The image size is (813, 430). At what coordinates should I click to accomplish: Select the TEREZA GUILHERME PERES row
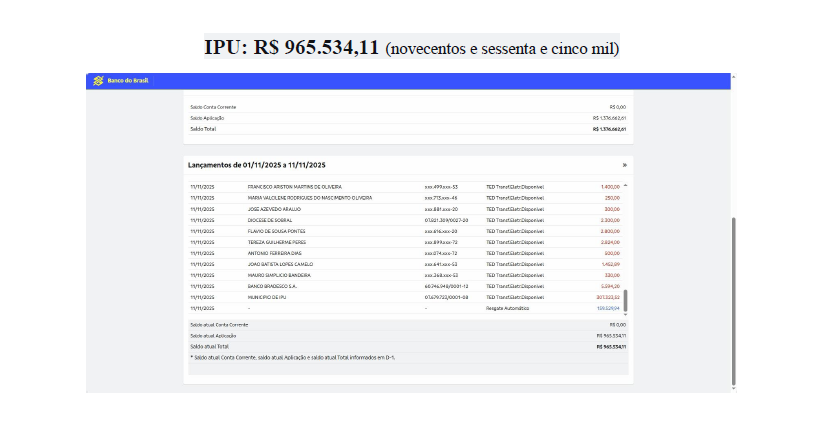pyautogui.click(x=276, y=242)
